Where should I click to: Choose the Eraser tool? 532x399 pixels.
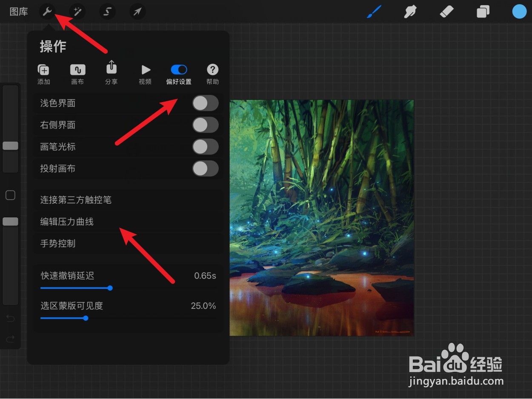tap(446, 11)
